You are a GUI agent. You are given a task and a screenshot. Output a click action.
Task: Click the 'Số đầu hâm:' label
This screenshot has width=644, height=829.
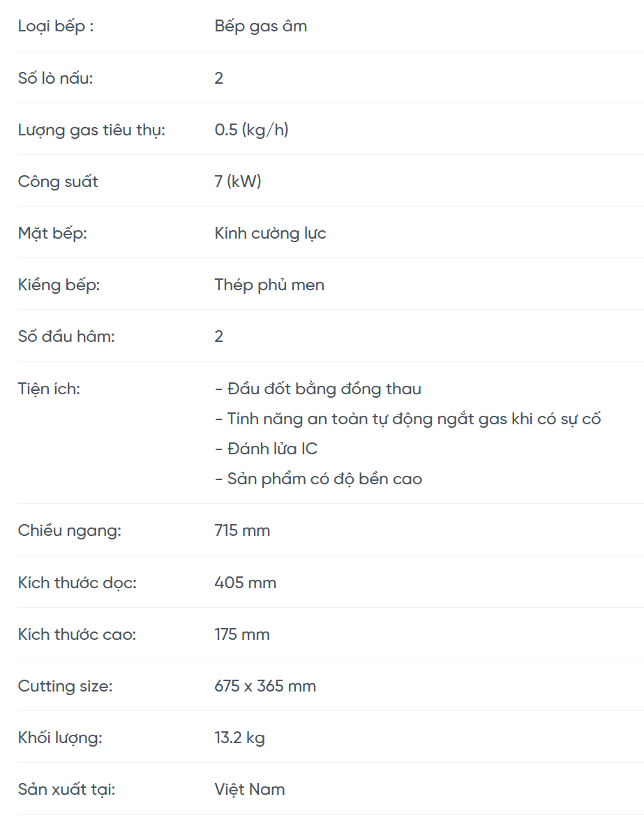click(x=66, y=336)
